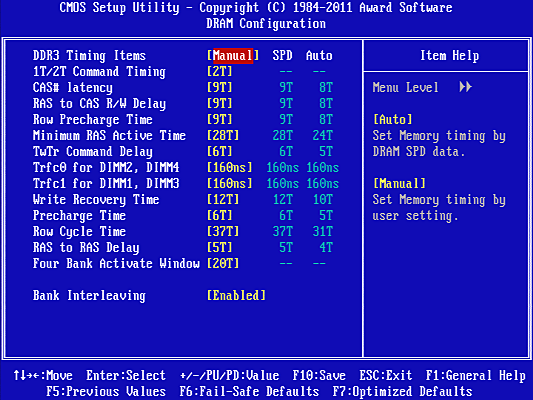Click the DRAM Configuration page title
This screenshot has width=533, height=400.
tap(266, 24)
